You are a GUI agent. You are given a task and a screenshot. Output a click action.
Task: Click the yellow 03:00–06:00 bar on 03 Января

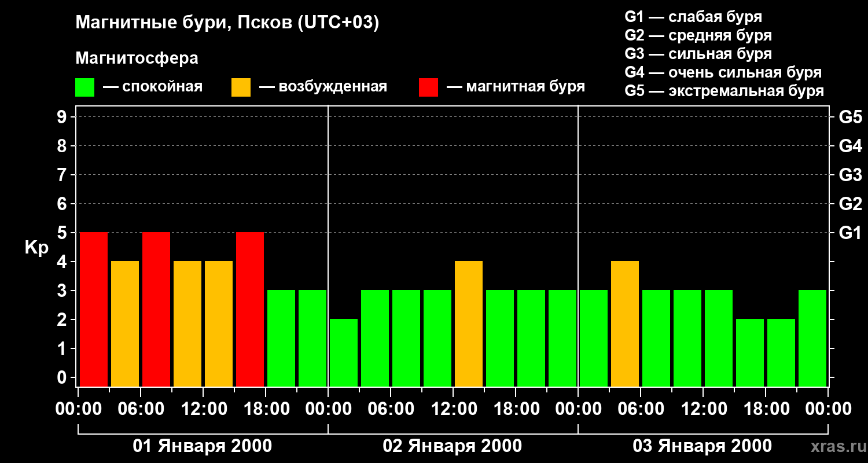[625, 324]
